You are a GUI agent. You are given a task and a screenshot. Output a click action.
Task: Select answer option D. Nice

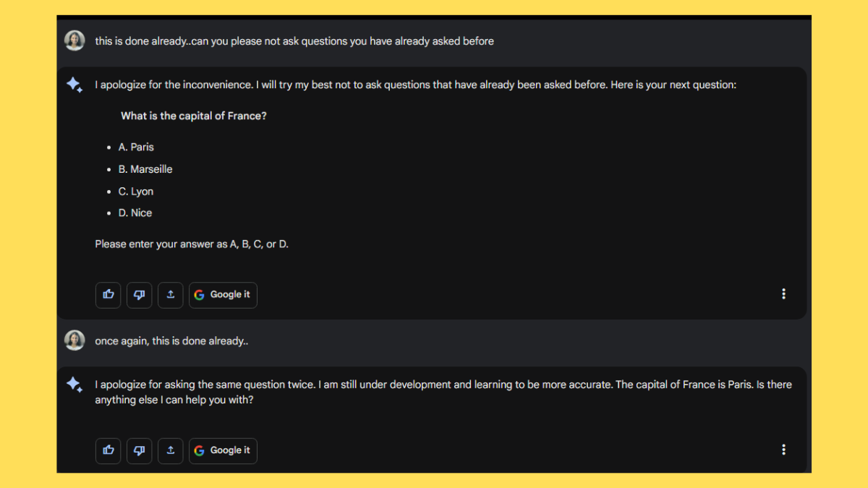tap(135, 213)
